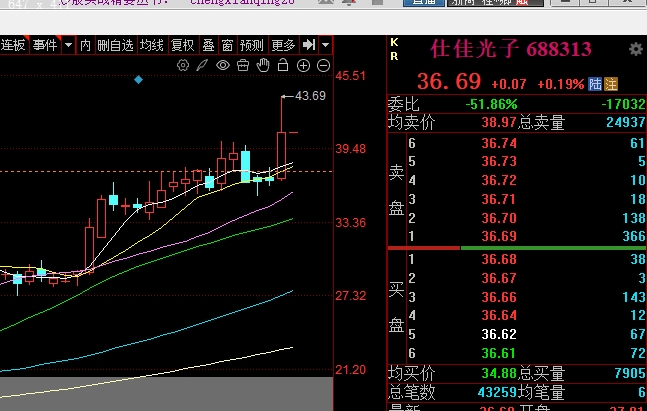Image resolution: width=647 pixels, height=411 pixels.
Task: Click sell level 2 price 36.70
Action: [x=499, y=218]
